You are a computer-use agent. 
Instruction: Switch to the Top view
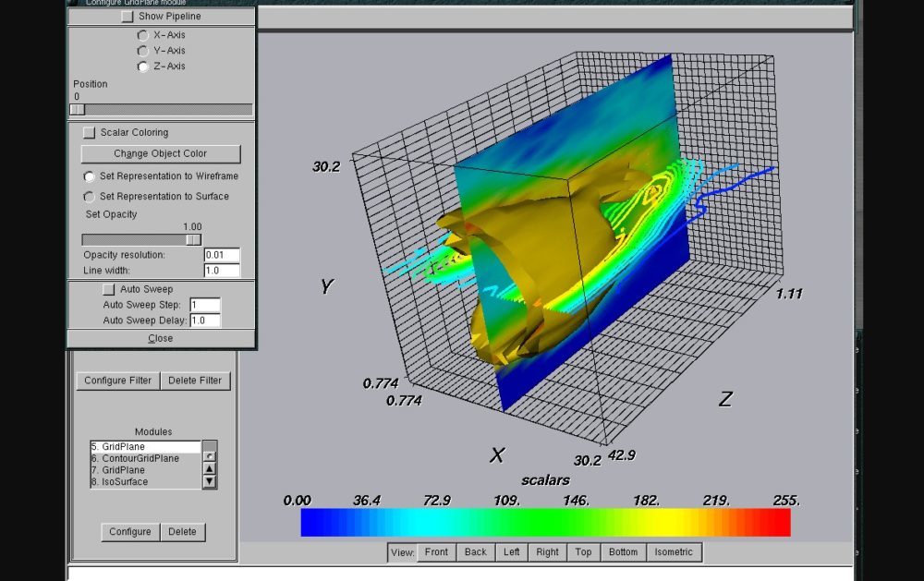pos(583,552)
